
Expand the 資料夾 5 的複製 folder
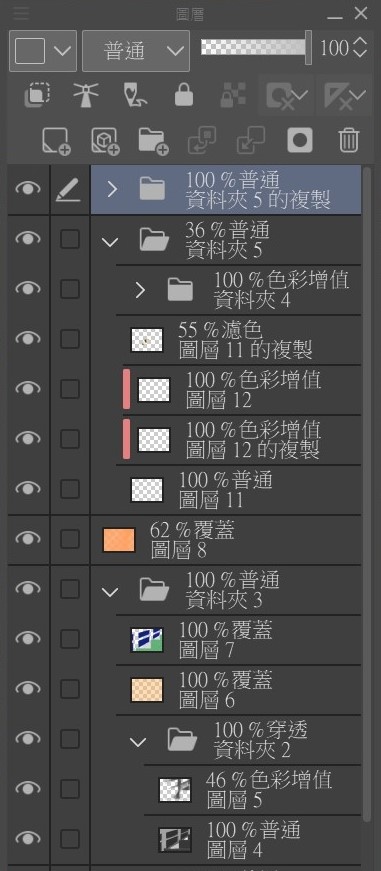click(x=112, y=189)
